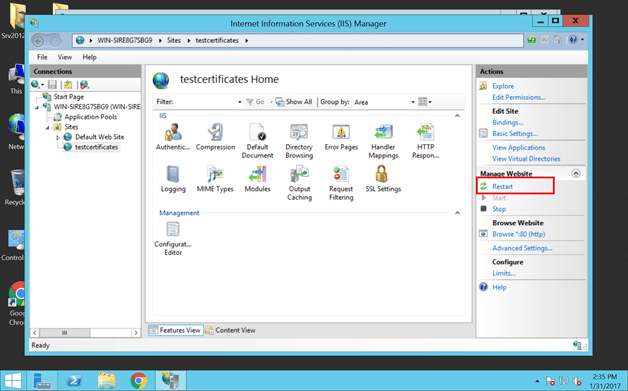The height and width of the screenshot is (391, 628).
Task: Collapse the Manage Website actions section
Action: pos(576,173)
